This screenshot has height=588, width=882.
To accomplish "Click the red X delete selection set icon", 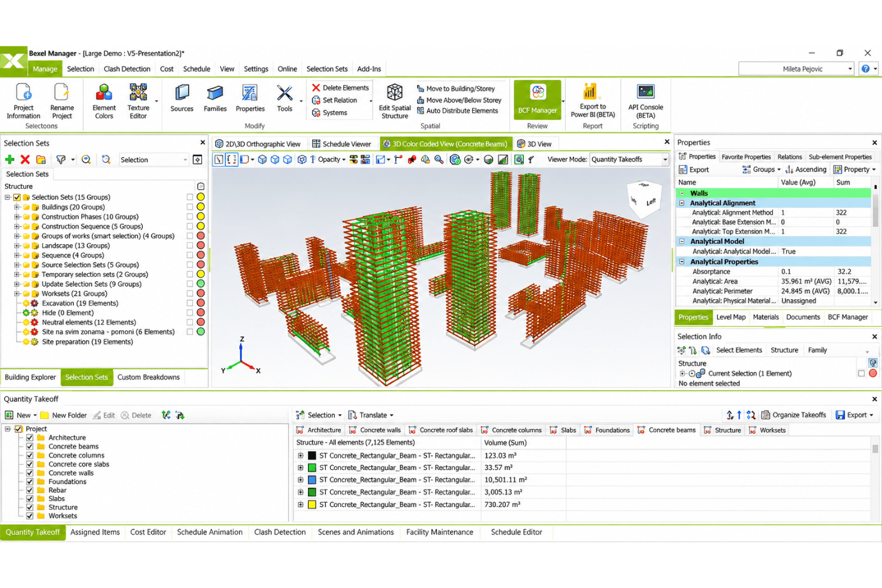I will pos(25,160).
